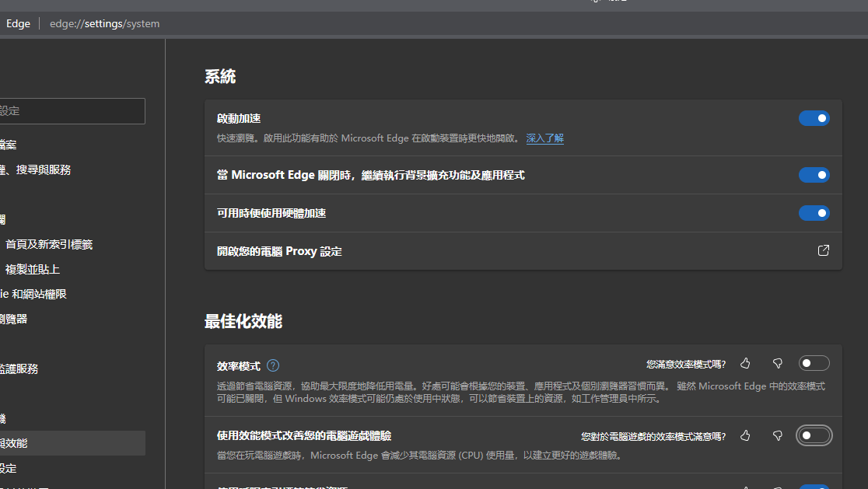
Task: Open 搜尋與服務 privacy sidebar item
Action: 36,169
